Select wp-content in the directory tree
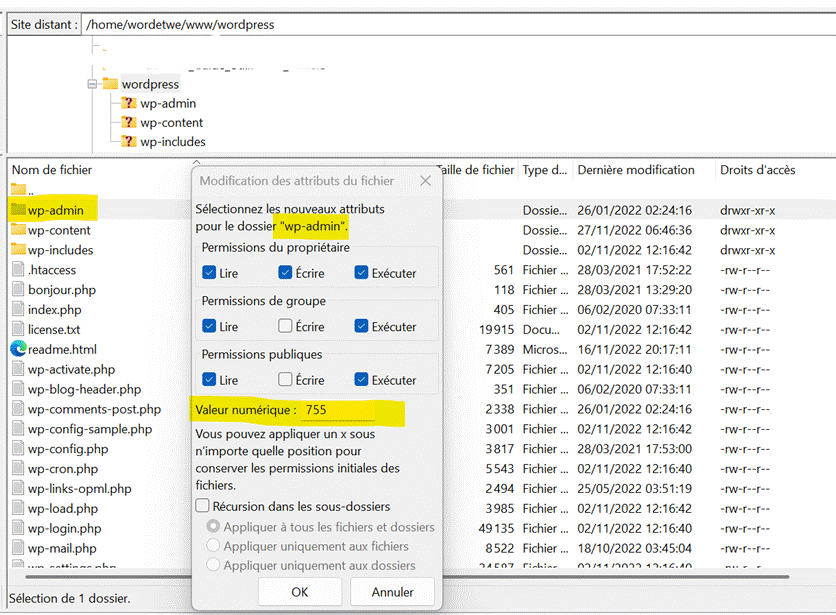Viewport: 836px width, 615px height. (x=172, y=122)
